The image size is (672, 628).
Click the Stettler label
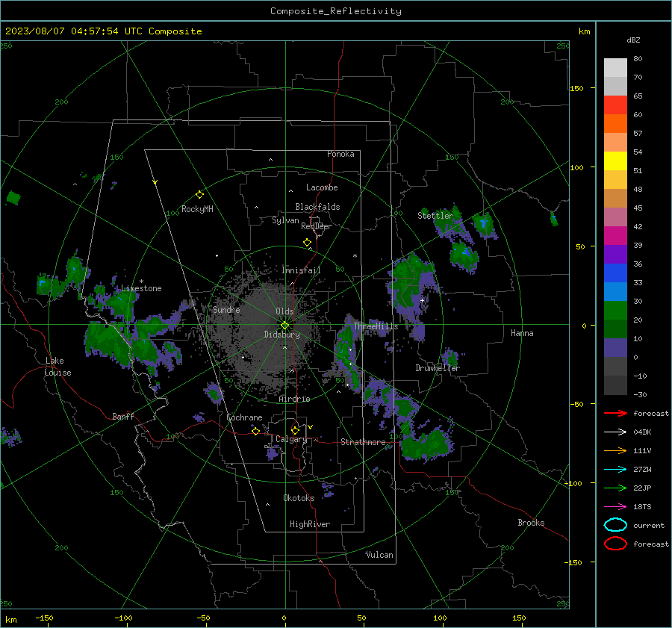click(x=435, y=216)
